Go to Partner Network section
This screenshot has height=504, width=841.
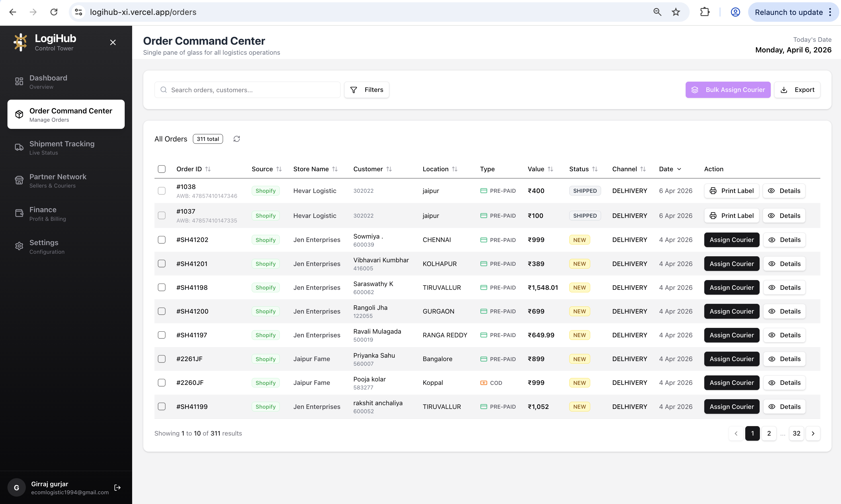click(x=66, y=180)
